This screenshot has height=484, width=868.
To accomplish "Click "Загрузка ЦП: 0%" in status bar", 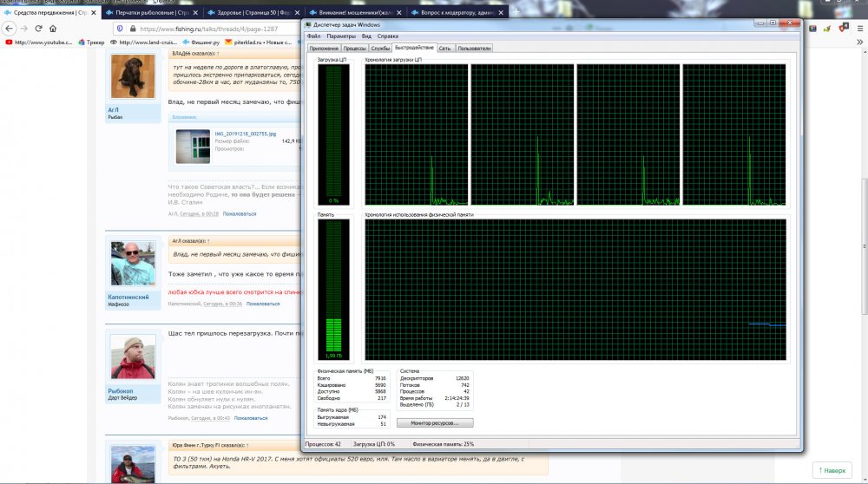I will pos(374,443).
